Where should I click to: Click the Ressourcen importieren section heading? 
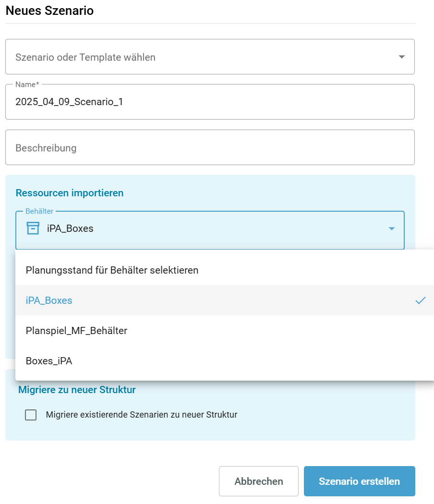70,193
